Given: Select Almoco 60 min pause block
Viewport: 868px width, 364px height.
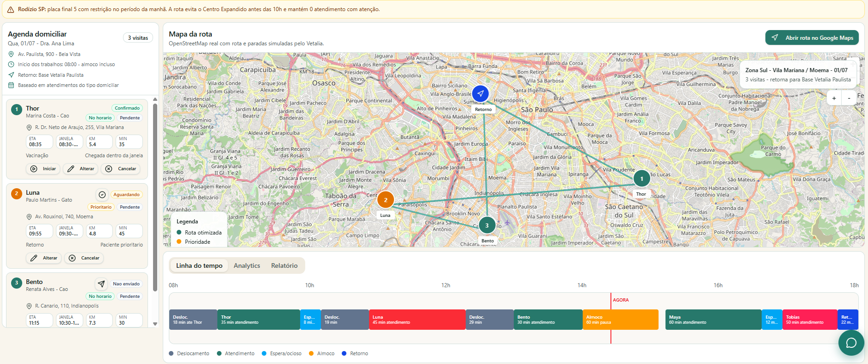Looking at the screenshot, I should [621, 320].
